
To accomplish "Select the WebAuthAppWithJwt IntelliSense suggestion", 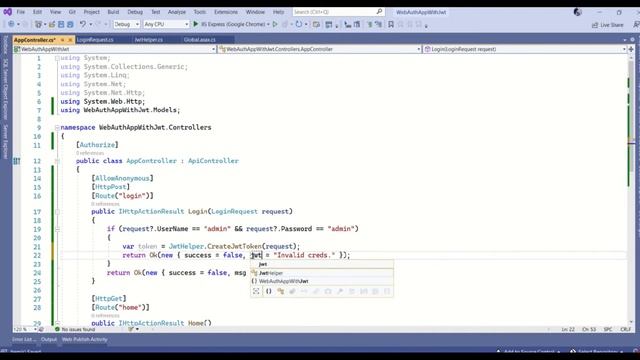I will point(322,281).
